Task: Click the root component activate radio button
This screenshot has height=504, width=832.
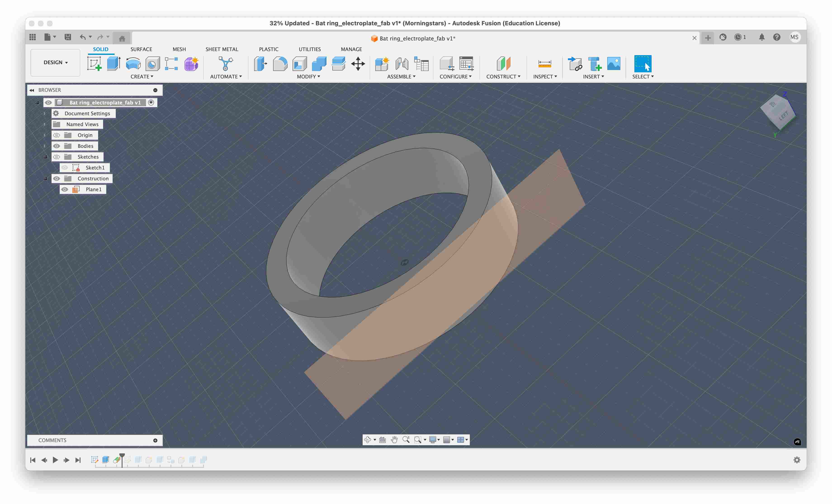Action: 151,103
